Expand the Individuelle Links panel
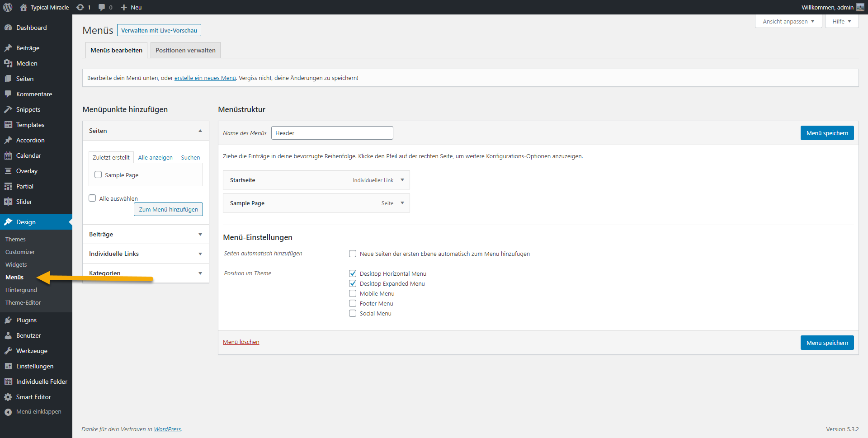 pyautogui.click(x=200, y=254)
